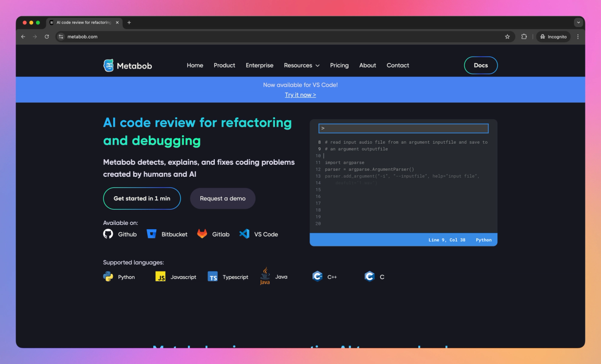Open the Enterprise nav item
Screen dimensions: 601x364
tap(259, 66)
